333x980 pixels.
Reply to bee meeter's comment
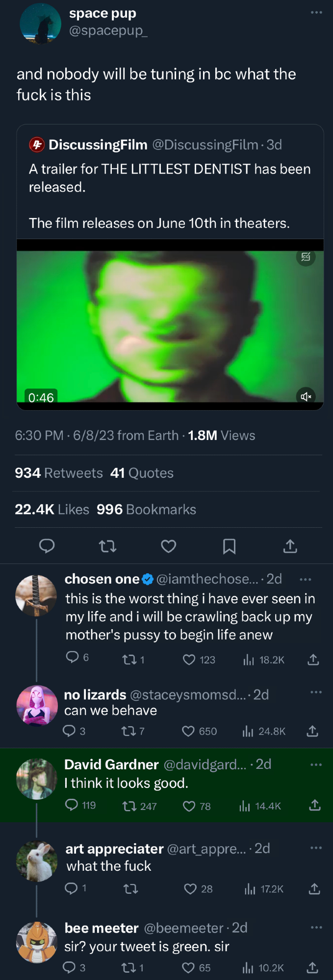tap(69, 967)
